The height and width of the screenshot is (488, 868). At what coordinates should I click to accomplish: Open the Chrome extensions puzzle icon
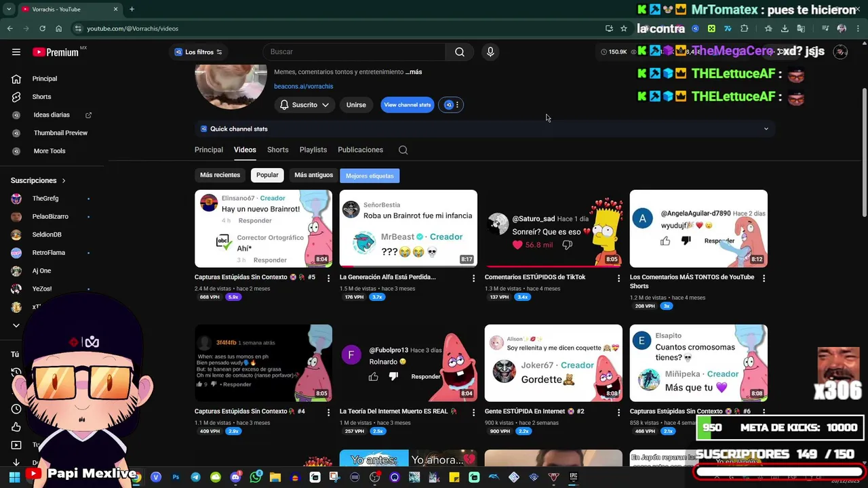744,28
